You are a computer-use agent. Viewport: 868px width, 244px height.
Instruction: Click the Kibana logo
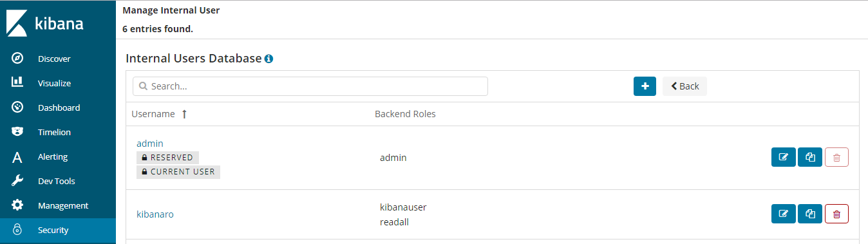(45, 23)
